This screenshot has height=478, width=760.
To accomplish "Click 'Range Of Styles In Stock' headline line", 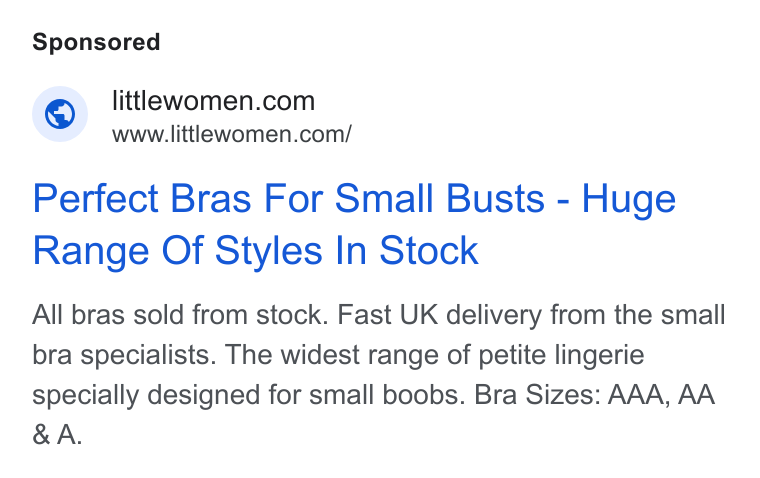I will [x=255, y=251].
